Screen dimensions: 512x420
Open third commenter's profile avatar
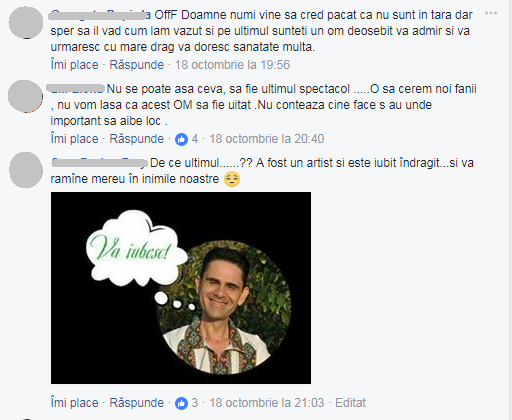point(26,170)
